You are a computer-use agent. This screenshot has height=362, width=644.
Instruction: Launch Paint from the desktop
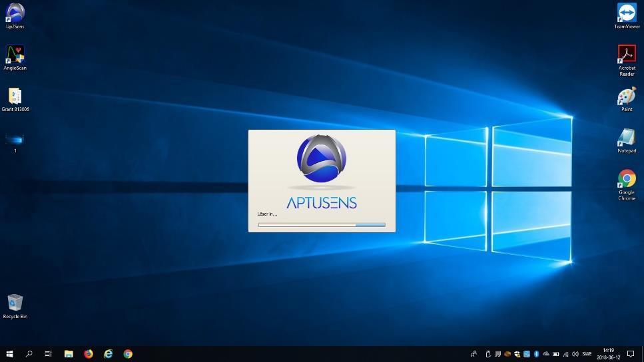pos(627,99)
